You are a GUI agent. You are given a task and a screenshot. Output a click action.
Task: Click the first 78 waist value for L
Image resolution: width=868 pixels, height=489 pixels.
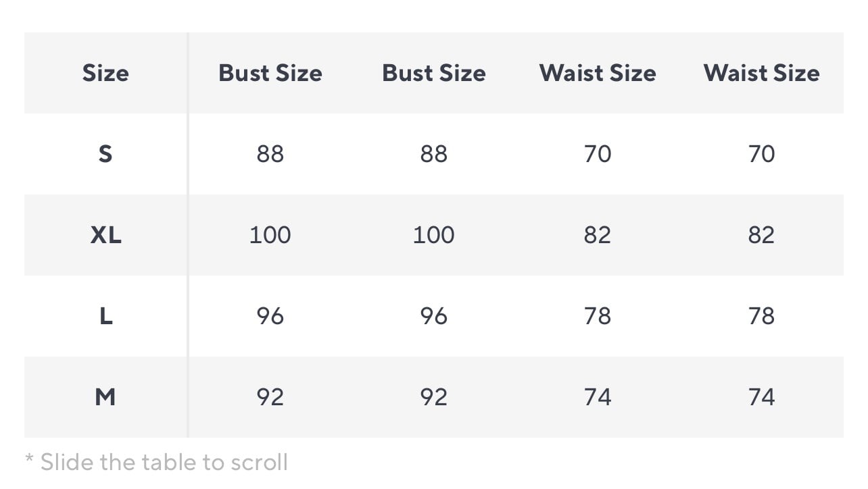598,316
